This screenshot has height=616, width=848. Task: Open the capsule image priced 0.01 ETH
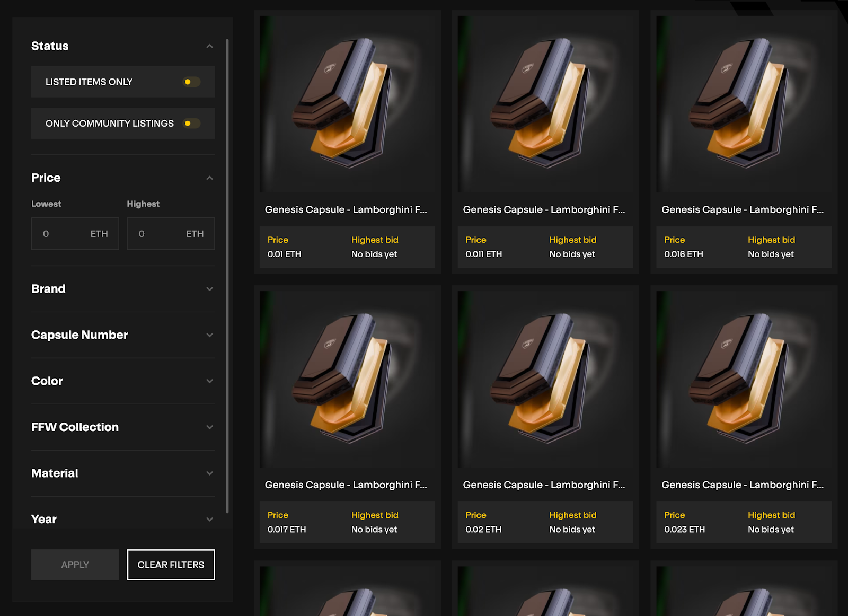tap(347, 104)
